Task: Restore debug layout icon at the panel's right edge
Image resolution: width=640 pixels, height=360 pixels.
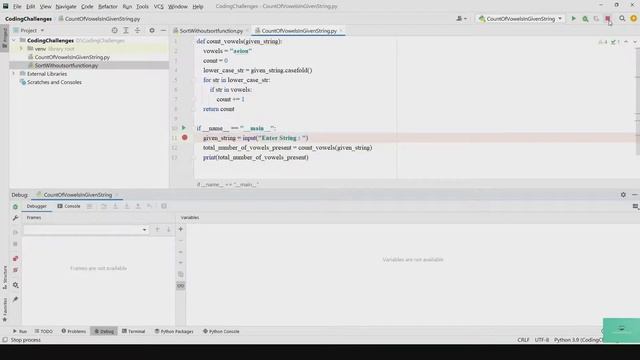Action: (x=636, y=207)
